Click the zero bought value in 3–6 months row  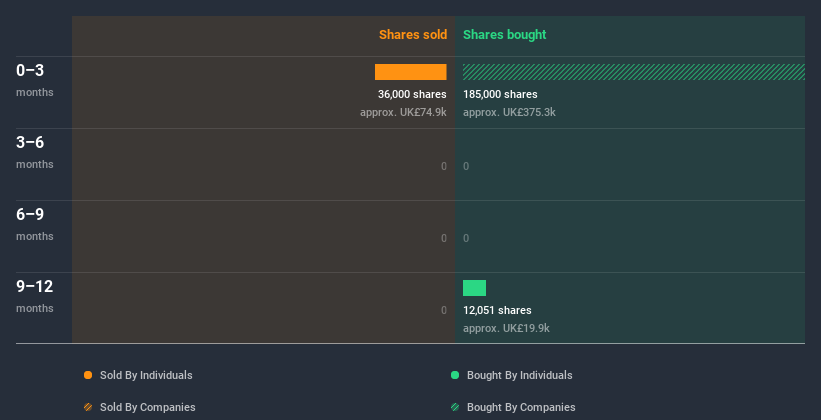(466, 167)
